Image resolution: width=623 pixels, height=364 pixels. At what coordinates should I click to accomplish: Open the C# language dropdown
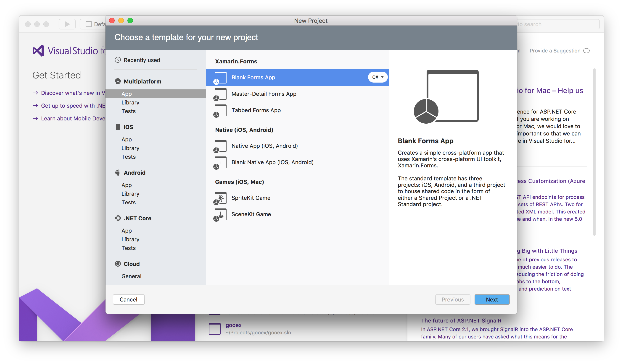pyautogui.click(x=378, y=77)
